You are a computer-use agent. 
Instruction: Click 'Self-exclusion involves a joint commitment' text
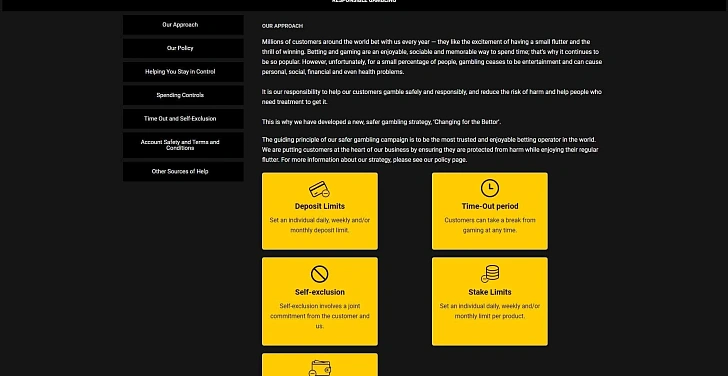319,316
